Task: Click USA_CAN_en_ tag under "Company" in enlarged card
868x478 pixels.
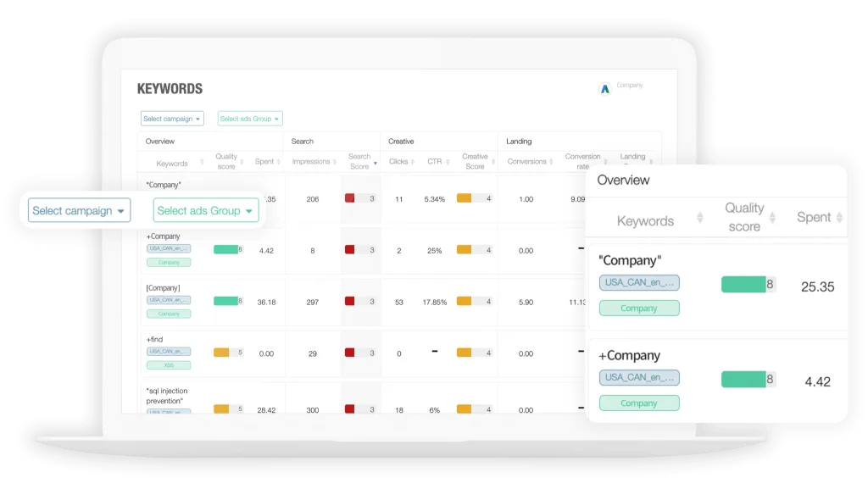Action: pos(639,283)
